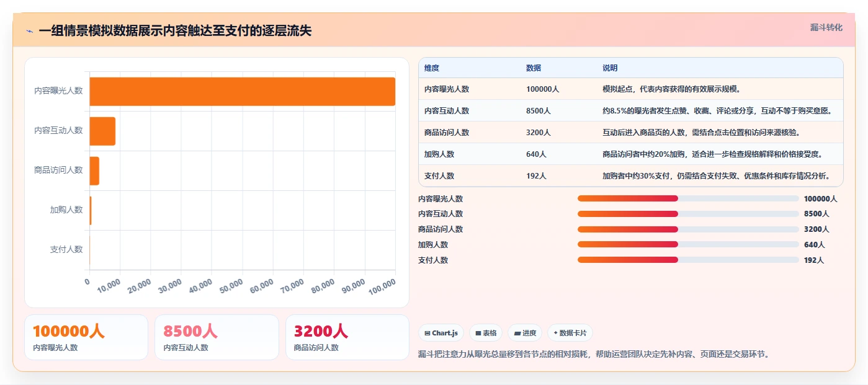Click 支付人数 label in the progress list

(433, 260)
